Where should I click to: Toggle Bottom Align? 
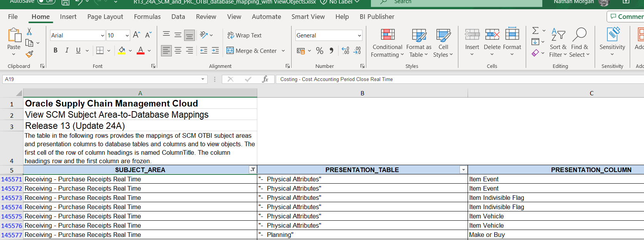click(190, 35)
